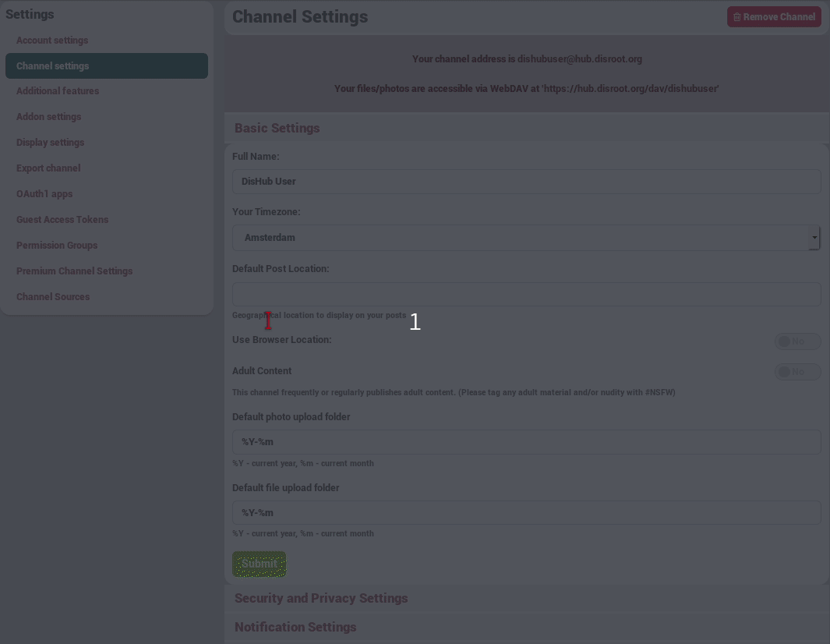Select Export channel
830x644 pixels.
coord(48,168)
